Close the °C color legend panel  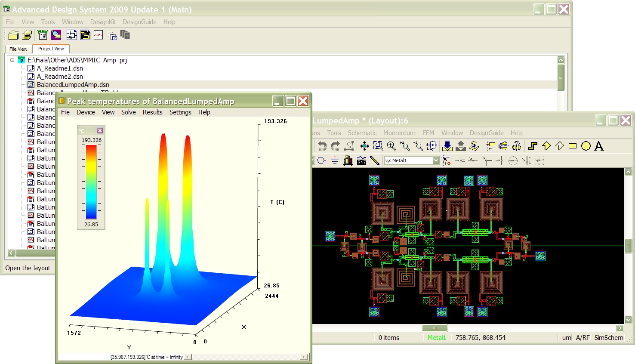(x=100, y=131)
